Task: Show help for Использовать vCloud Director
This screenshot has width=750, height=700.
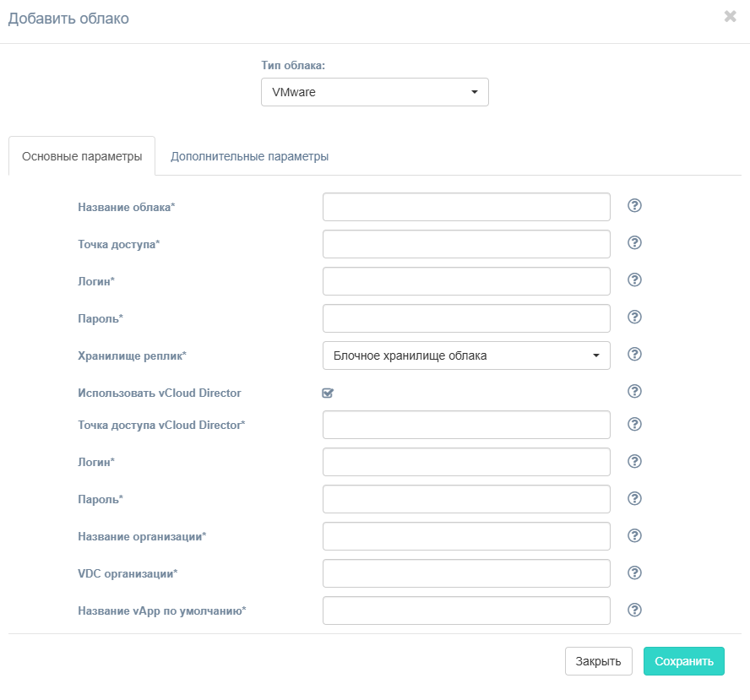Action: 634,392
